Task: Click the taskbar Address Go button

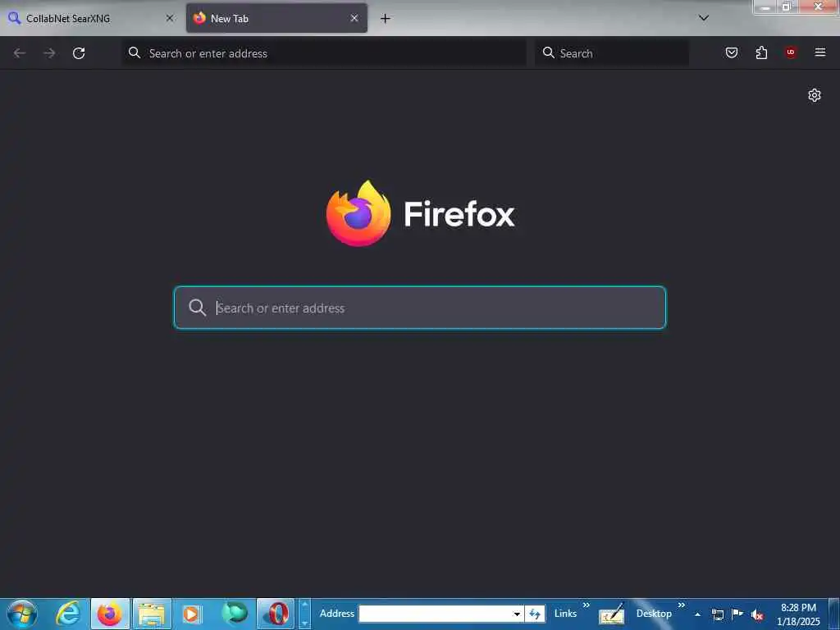Action: [x=535, y=614]
